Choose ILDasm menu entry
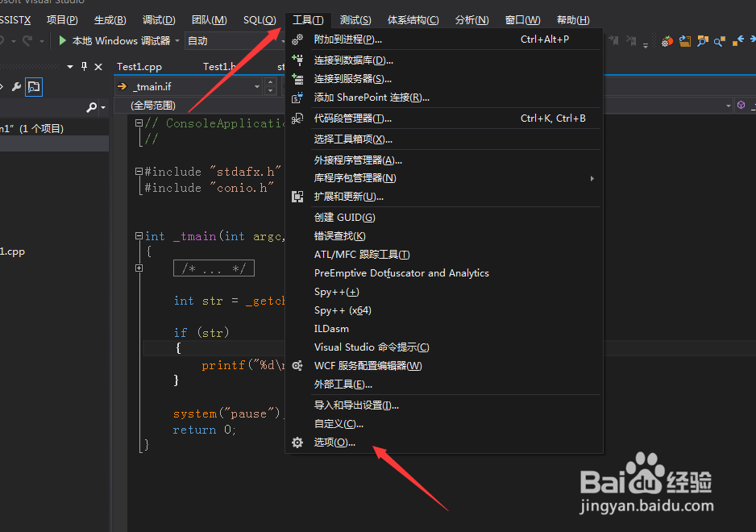 click(x=444, y=328)
